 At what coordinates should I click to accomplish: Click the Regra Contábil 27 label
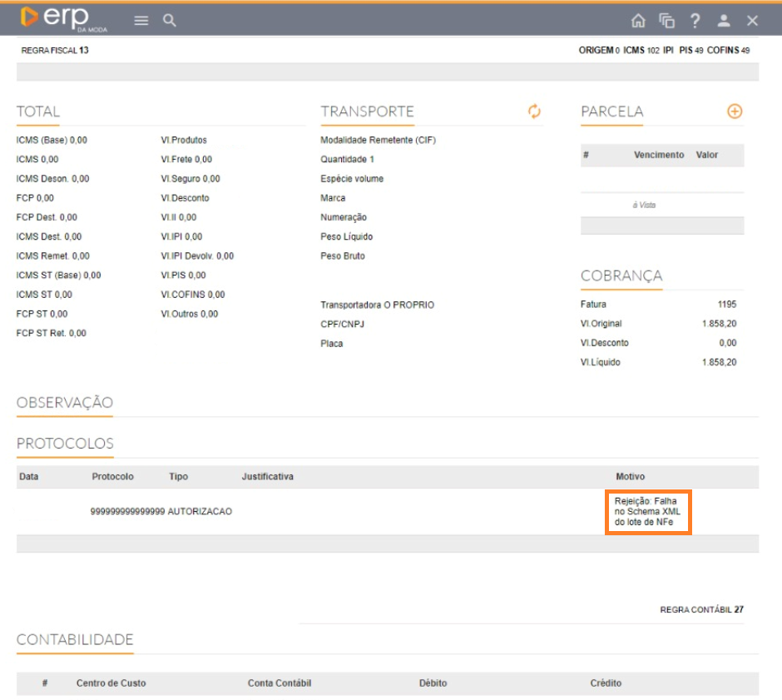click(701, 610)
